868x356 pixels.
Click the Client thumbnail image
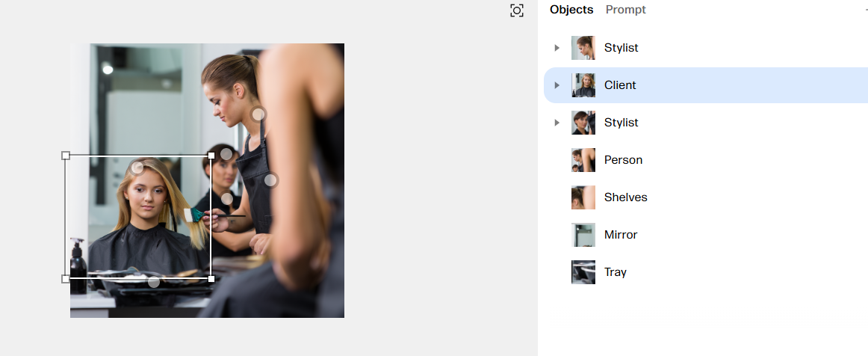point(583,85)
